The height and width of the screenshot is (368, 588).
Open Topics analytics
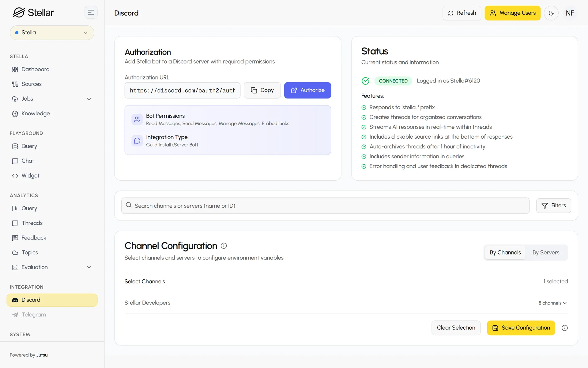[x=52, y=253]
